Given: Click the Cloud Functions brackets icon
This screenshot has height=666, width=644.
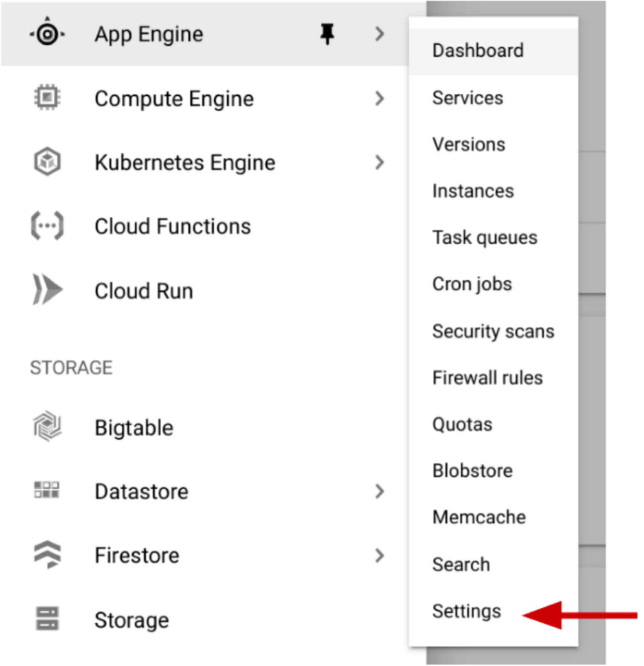Looking at the screenshot, I should point(47,226).
